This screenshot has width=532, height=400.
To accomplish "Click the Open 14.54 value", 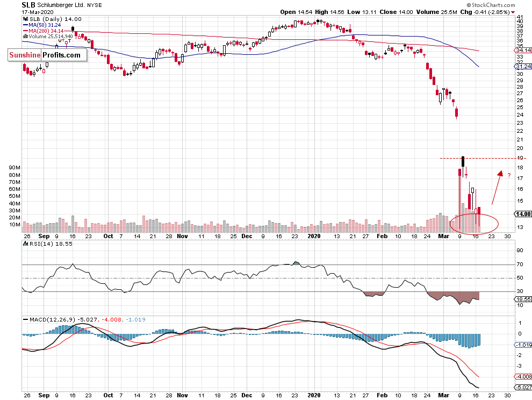I will pyautogui.click(x=296, y=12).
